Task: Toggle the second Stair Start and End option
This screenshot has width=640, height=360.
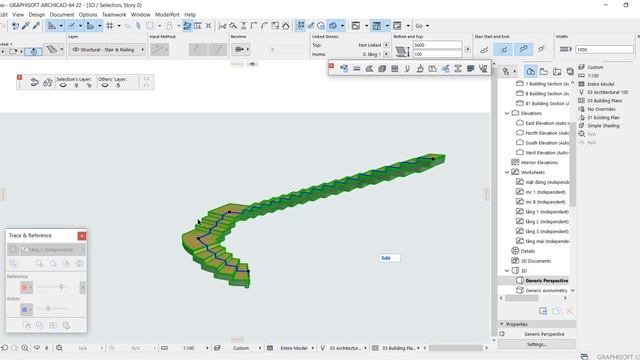Action: coord(503,49)
